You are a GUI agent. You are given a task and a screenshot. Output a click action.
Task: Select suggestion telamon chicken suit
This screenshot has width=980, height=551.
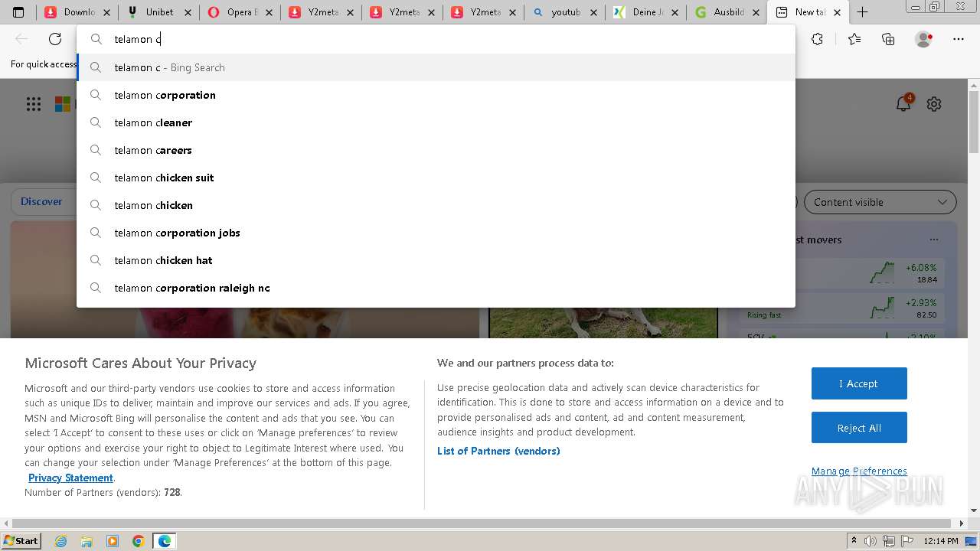tap(436, 178)
